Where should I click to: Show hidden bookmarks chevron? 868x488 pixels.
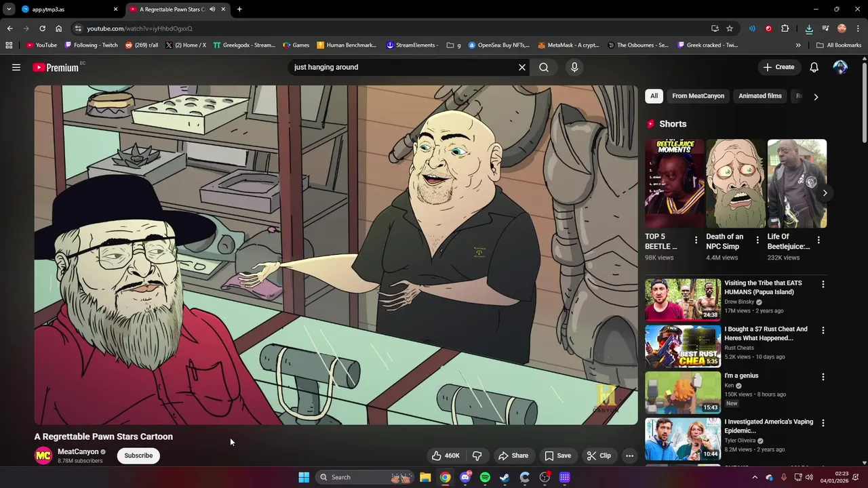[x=798, y=45]
